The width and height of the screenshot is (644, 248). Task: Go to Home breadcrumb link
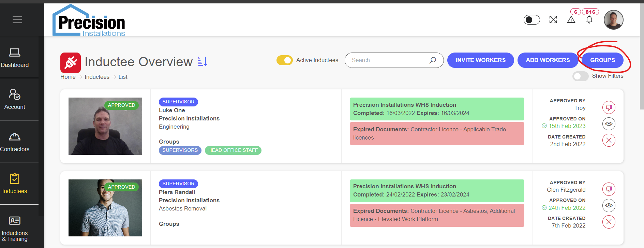click(x=68, y=77)
